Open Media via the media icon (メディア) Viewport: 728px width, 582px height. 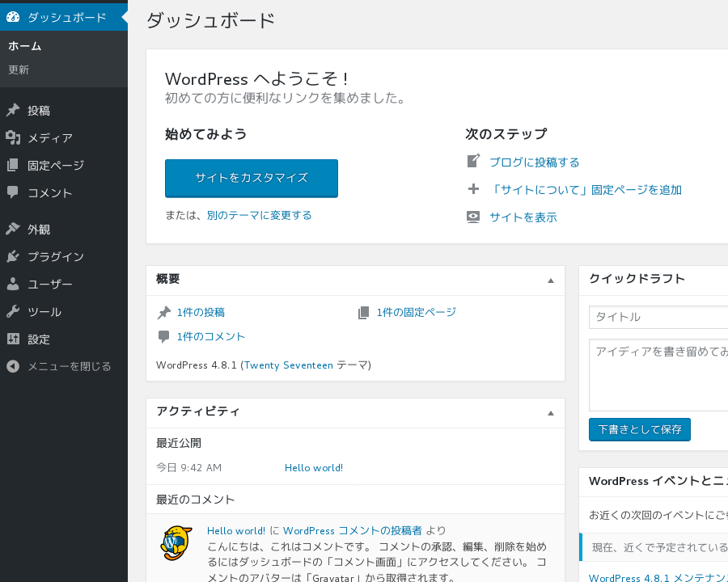(13, 138)
